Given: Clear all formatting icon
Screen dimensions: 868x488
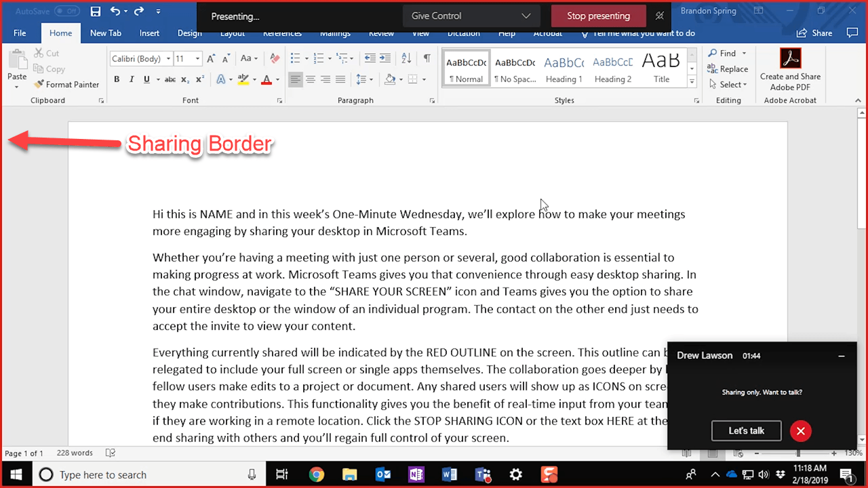Looking at the screenshot, I should tap(275, 58).
